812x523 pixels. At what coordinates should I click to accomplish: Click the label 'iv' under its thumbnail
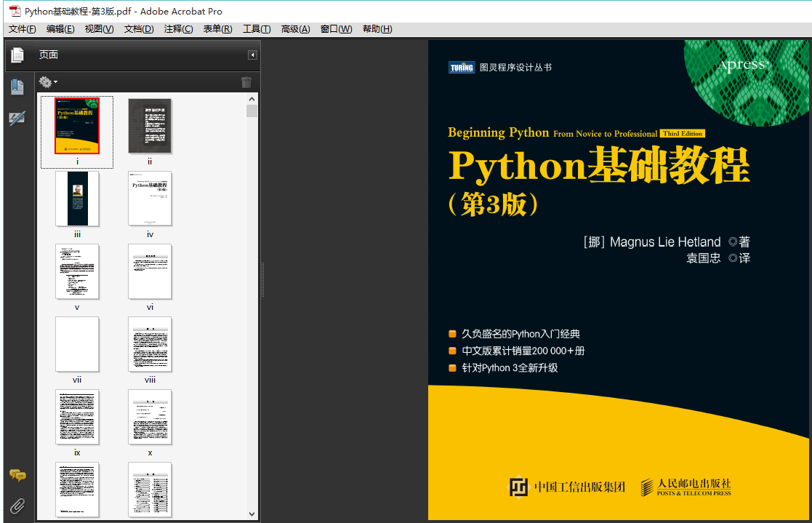click(150, 234)
